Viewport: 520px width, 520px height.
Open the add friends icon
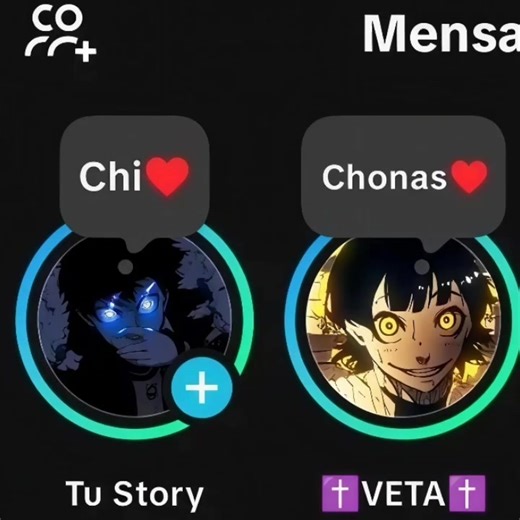pyautogui.click(x=61, y=35)
